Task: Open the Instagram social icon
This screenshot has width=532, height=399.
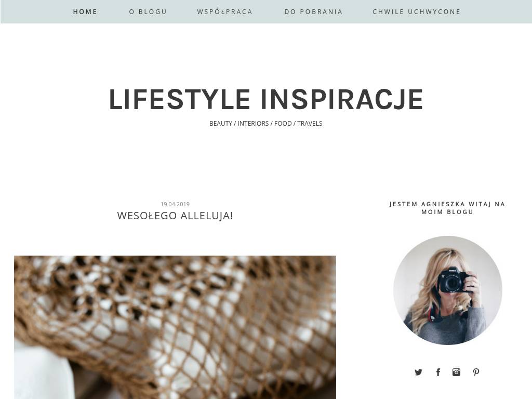Action: tap(456, 372)
